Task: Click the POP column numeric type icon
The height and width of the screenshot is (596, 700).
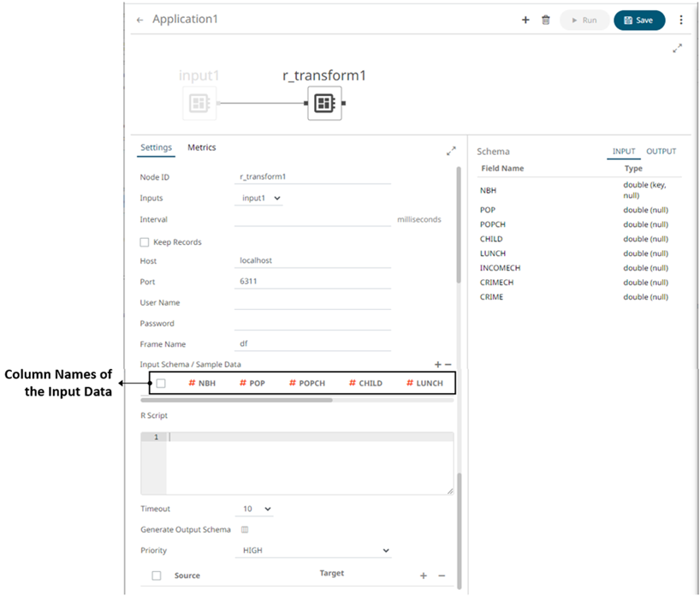Action: click(243, 383)
